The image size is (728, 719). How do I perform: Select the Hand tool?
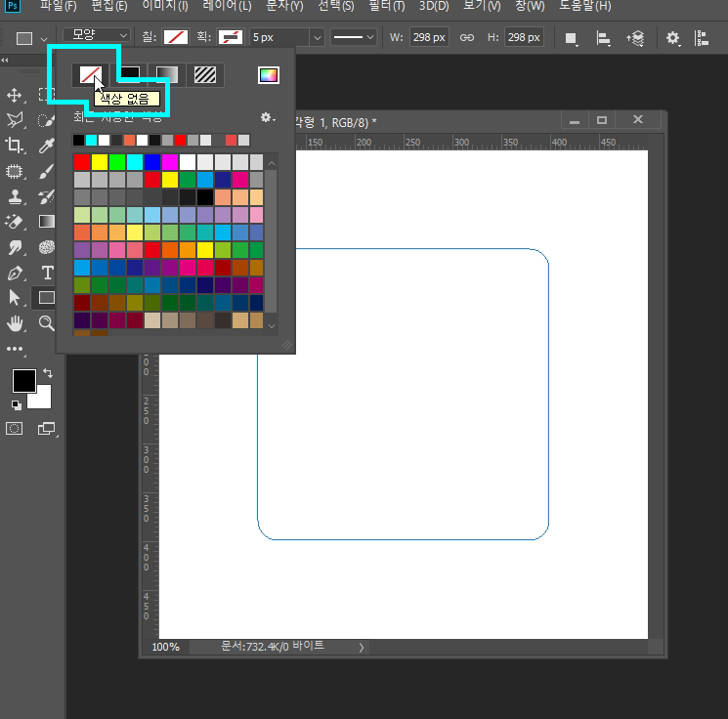[15, 323]
